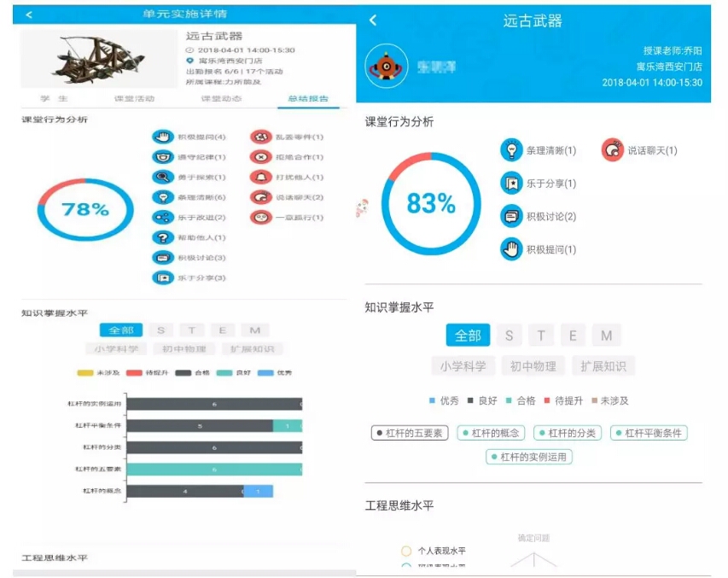Click red 待提升 legend swatch in left chart
This screenshot has width=728, height=578.
(x=134, y=372)
